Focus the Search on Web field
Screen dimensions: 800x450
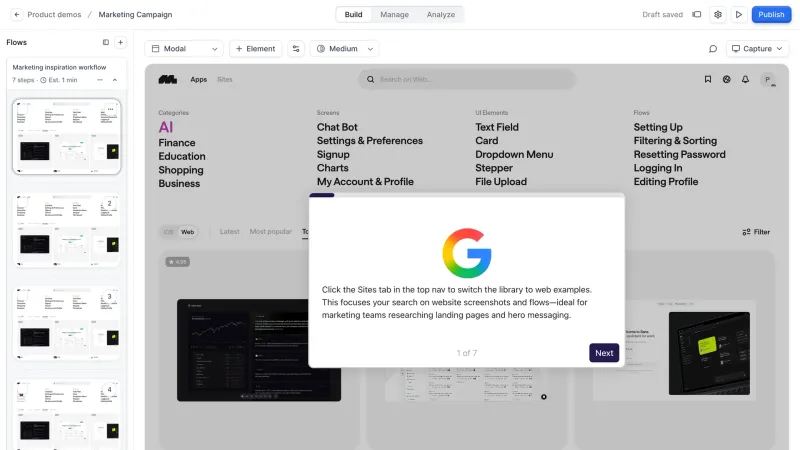(x=467, y=80)
